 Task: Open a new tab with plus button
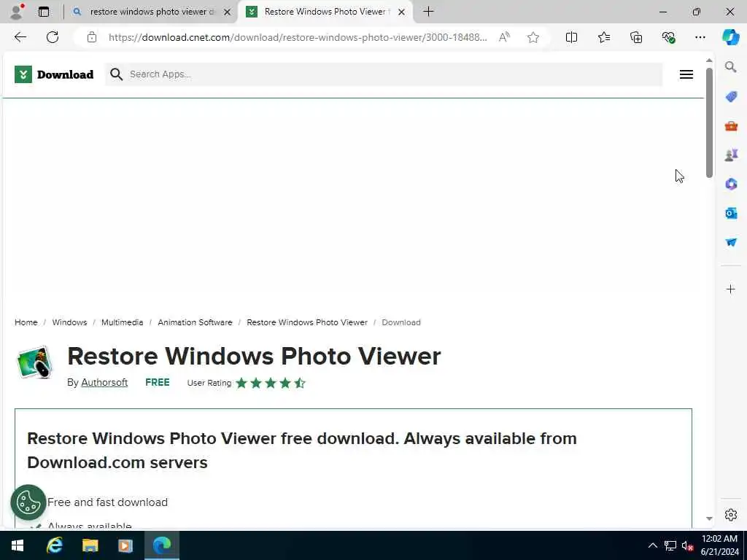[428, 12]
